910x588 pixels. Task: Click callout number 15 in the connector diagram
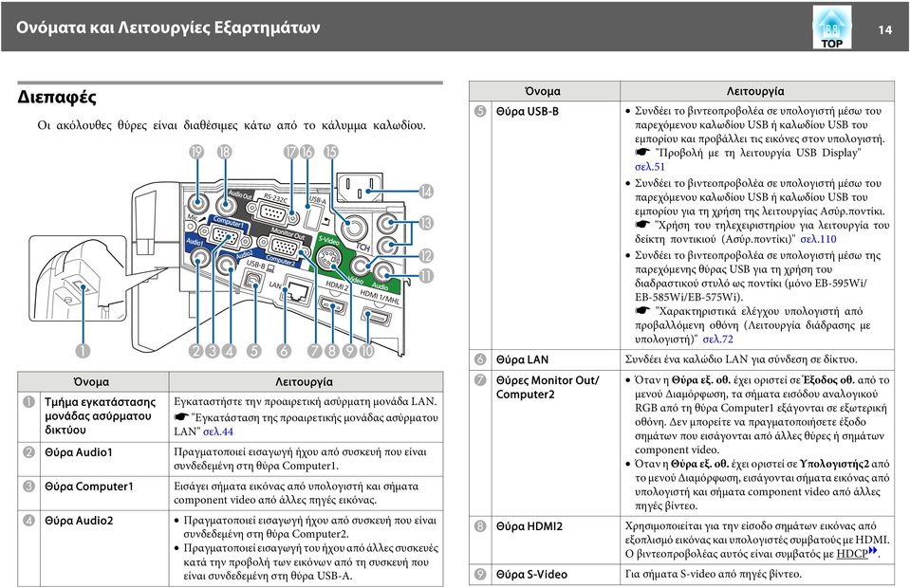(330, 152)
